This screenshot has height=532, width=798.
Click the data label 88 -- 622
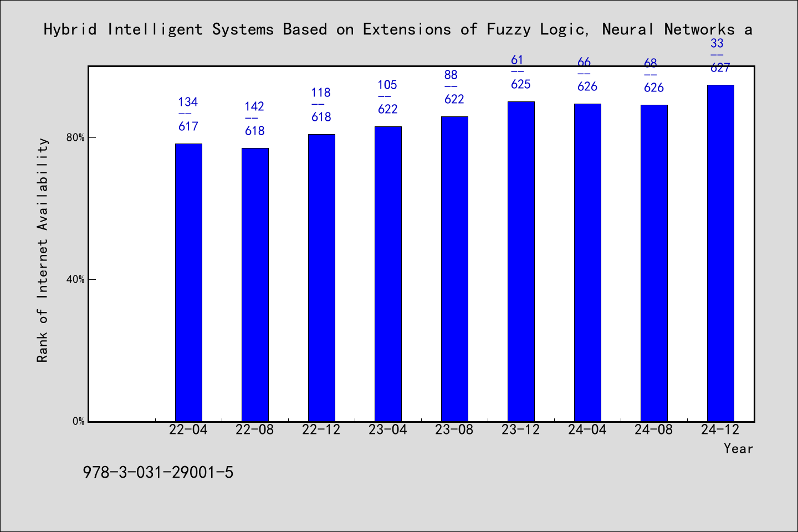point(454,87)
